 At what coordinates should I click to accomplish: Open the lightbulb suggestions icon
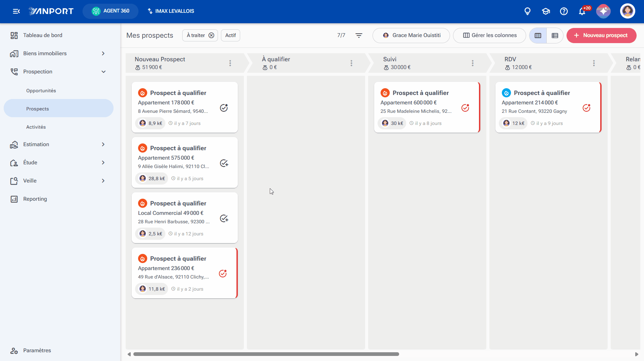(x=527, y=11)
